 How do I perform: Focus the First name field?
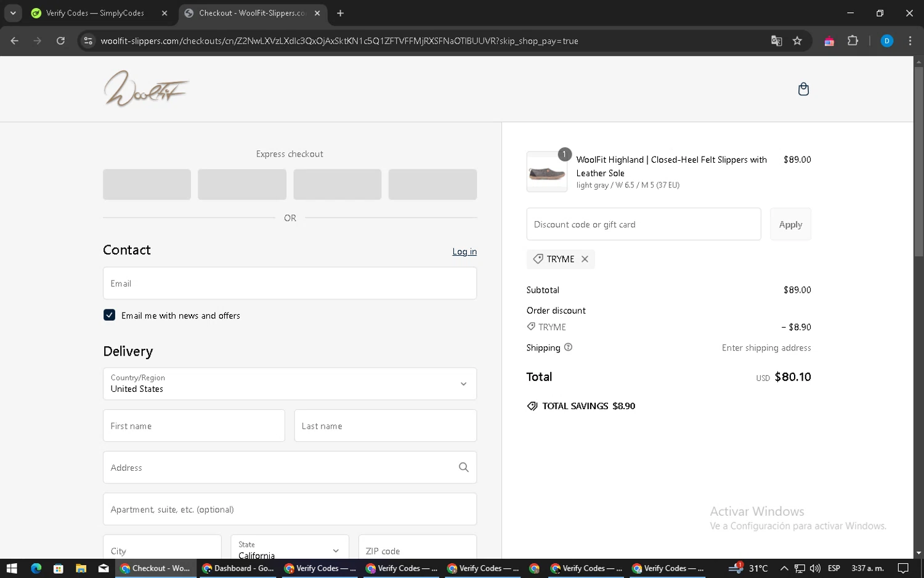[193, 425]
